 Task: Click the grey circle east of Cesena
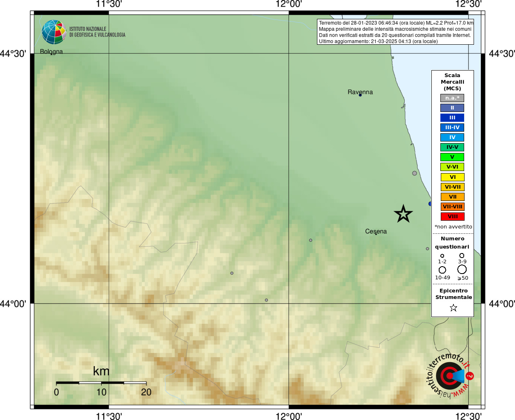click(427, 249)
